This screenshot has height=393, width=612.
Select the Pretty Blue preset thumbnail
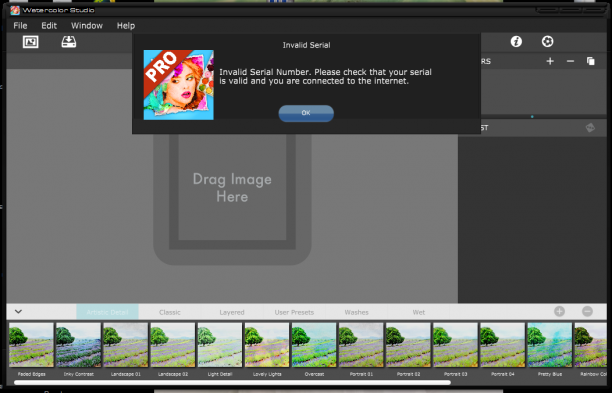(550, 345)
